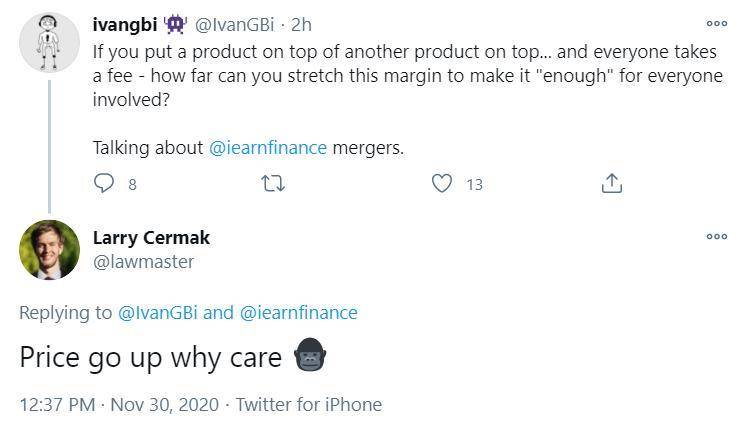
Task: Like ivangbi's tweet with heart icon
Action: coord(441,183)
